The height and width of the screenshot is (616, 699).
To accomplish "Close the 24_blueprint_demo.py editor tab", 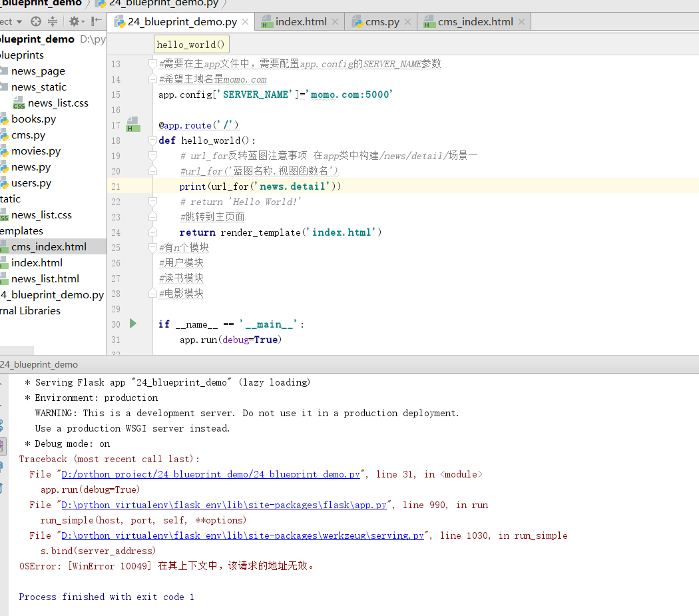I will click(245, 21).
